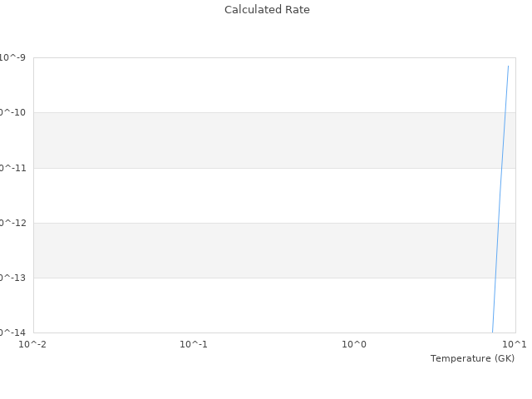Click the 10^0 x-axis tick label
This screenshot has height=399, width=532.
click(x=354, y=343)
